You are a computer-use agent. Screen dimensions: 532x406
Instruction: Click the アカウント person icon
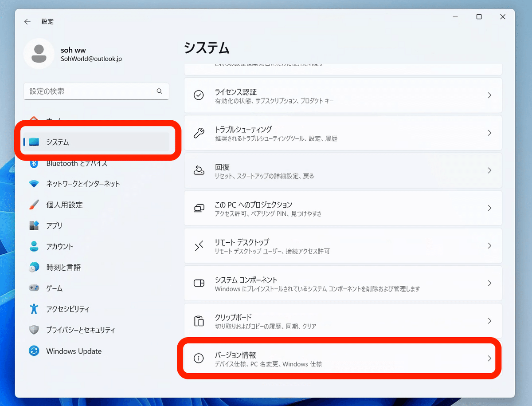pos(34,246)
